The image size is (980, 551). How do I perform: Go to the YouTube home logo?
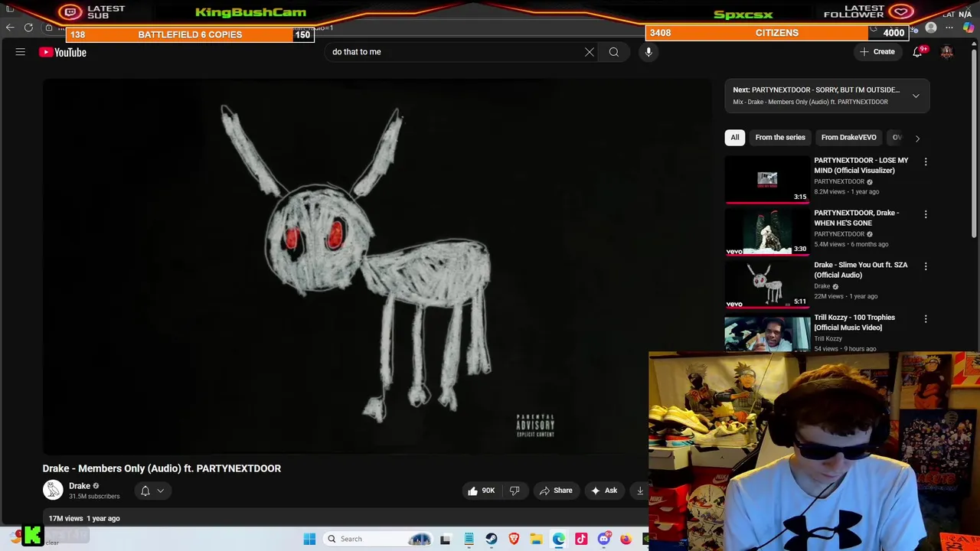[x=63, y=52]
